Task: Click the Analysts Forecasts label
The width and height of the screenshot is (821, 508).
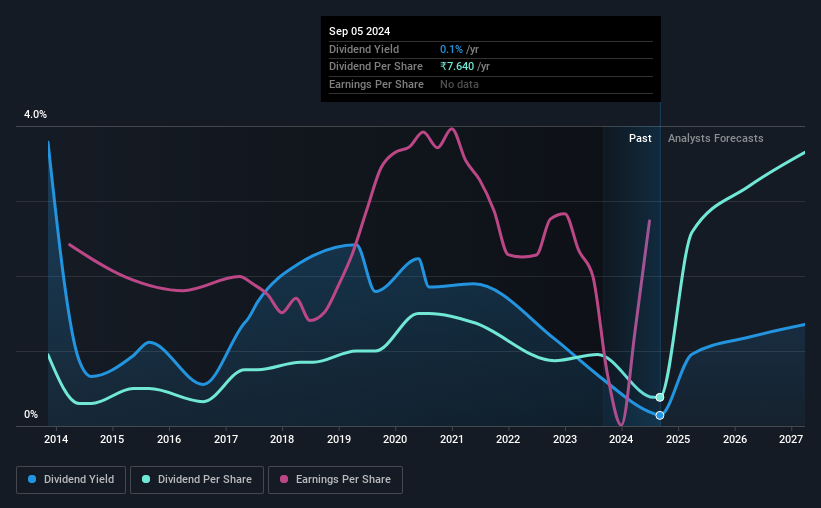Action: [x=715, y=138]
